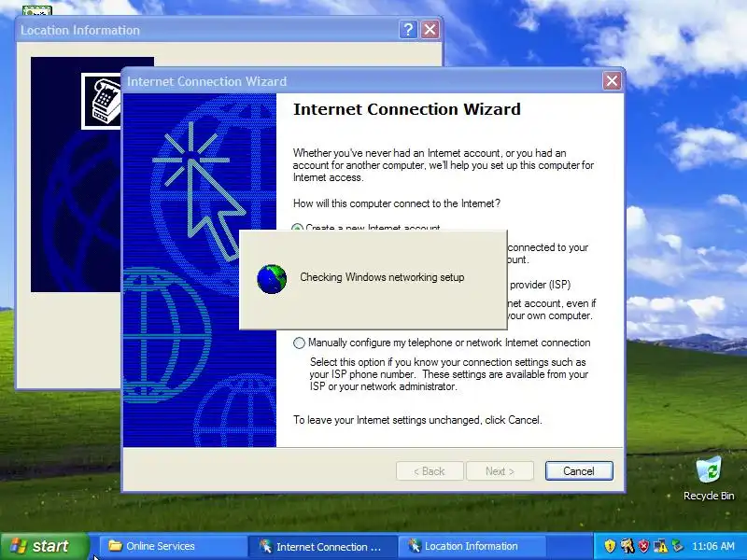Click the disabled Back button

(x=430, y=471)
